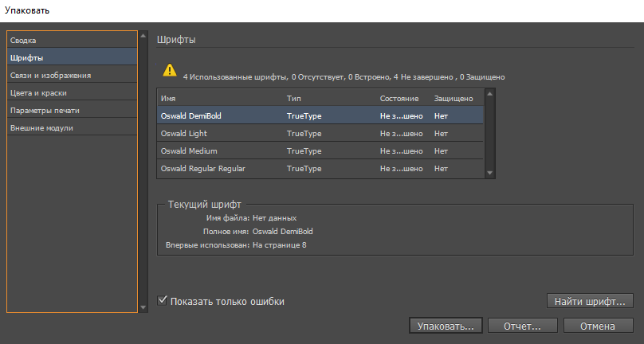Screen dimensions: 644x344
Task: Click the sidebar list scroll-up arrow
Action: point(143,37)
